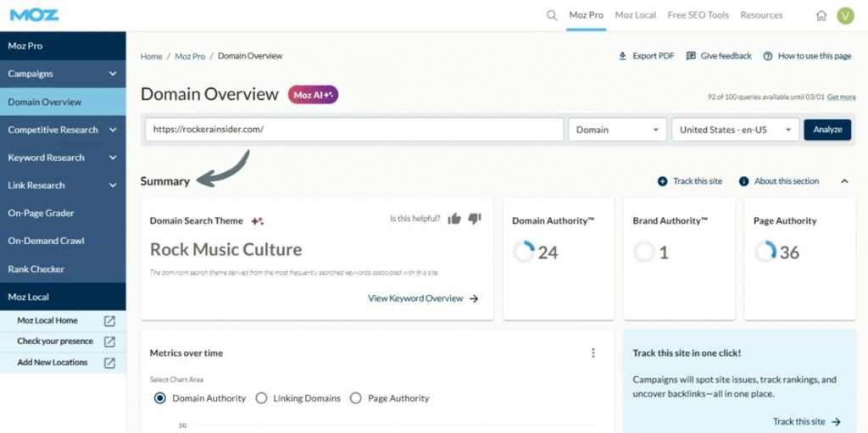Click the Moz Local sidebar header

[63, 297]
